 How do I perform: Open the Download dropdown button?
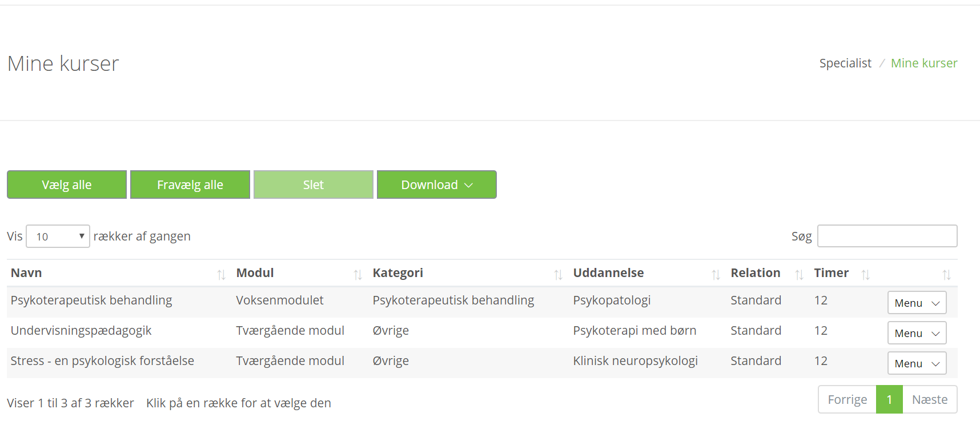(436, 185)
